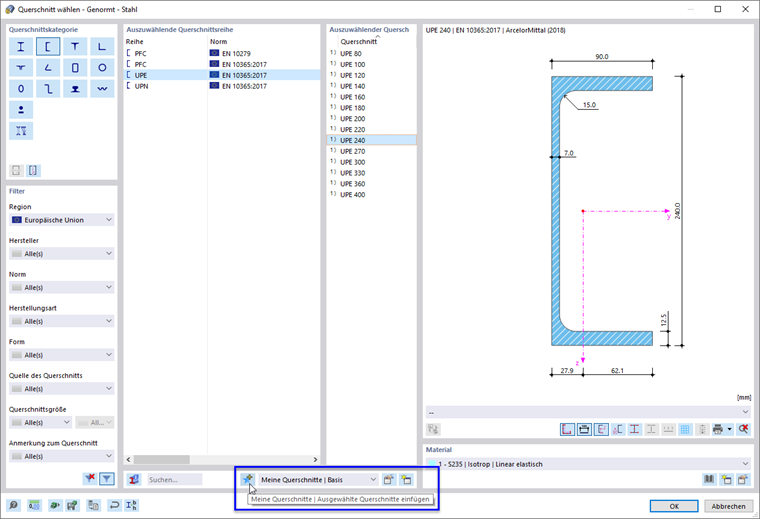Image resolution: width=760 pixels, height=519 pixels.
Task: Select the I-section category icon
Action: point(21,47)
